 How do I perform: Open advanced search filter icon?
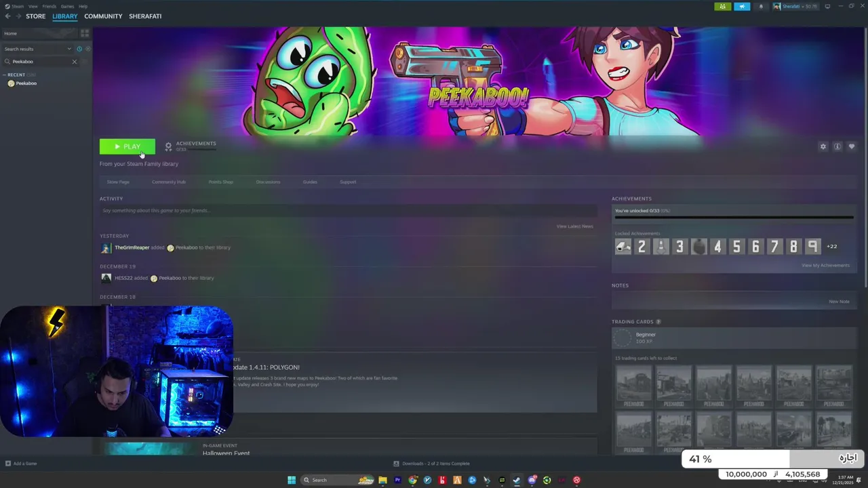click(85, 62)
